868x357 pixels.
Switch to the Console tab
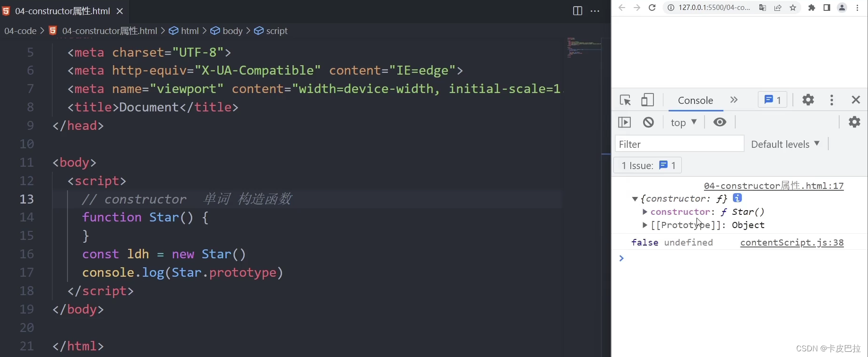click(x=695, y=100)
